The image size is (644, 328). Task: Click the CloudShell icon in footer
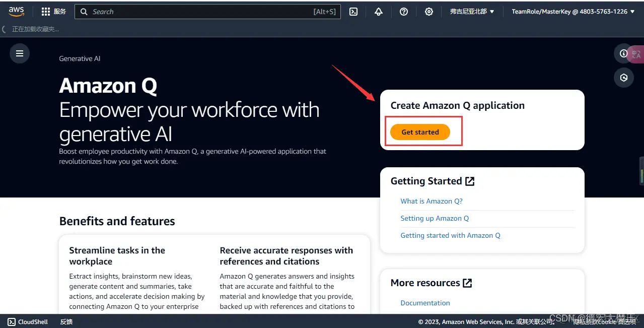(12, 321)
